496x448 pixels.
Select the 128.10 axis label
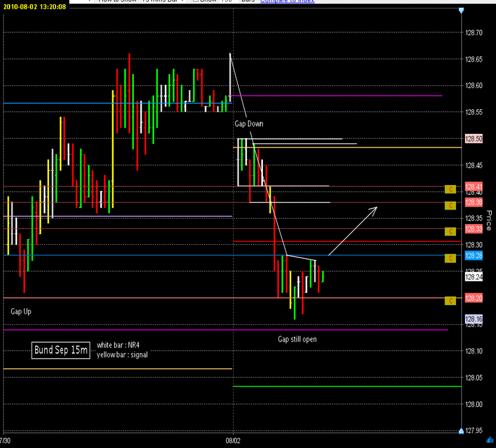(474, 351)
